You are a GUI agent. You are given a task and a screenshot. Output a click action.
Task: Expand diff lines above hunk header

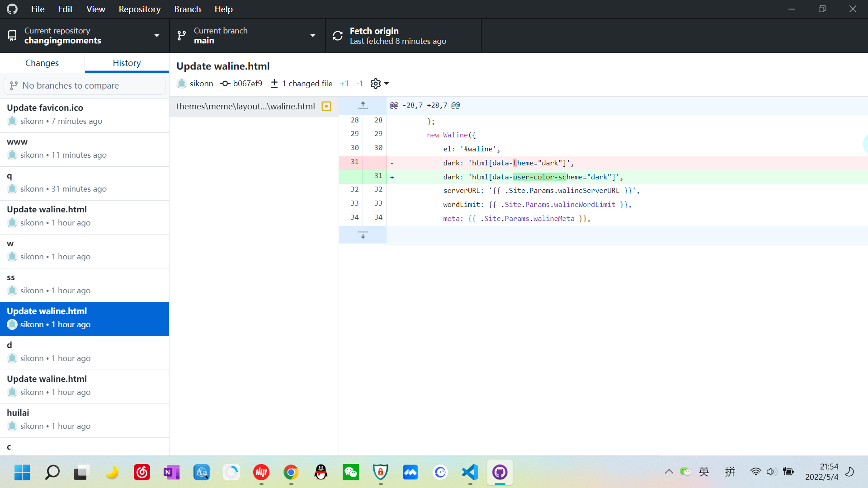[363, 105]
